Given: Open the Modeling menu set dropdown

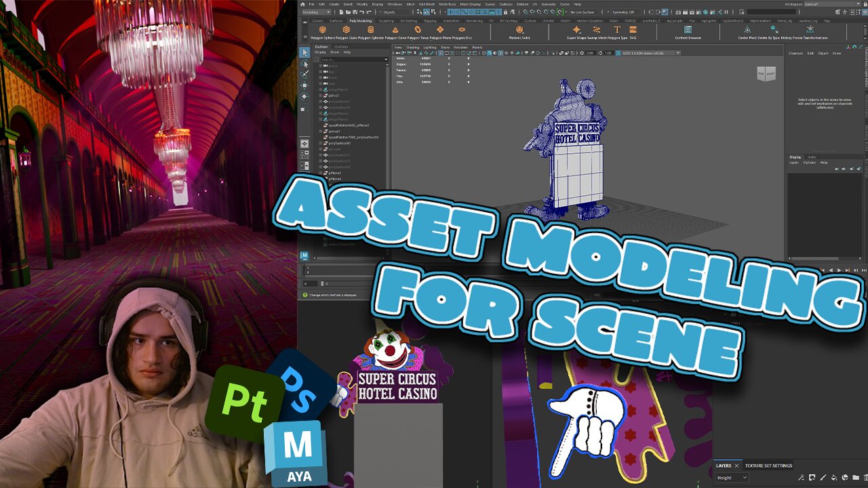Looking at the screenshot, I should [315, 12].
